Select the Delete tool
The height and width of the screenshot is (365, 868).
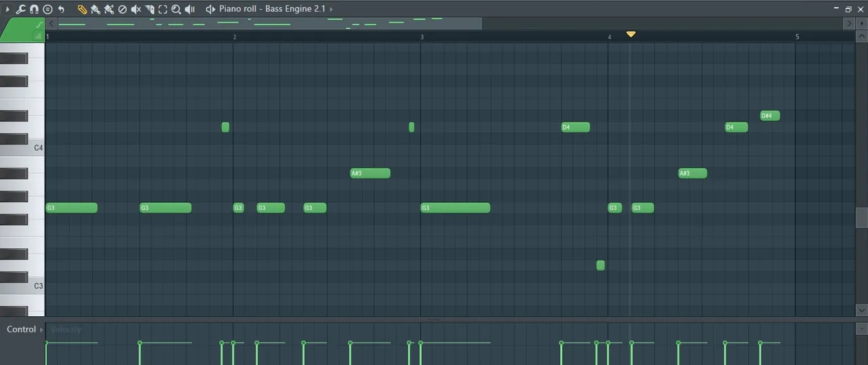pos(122,9)
